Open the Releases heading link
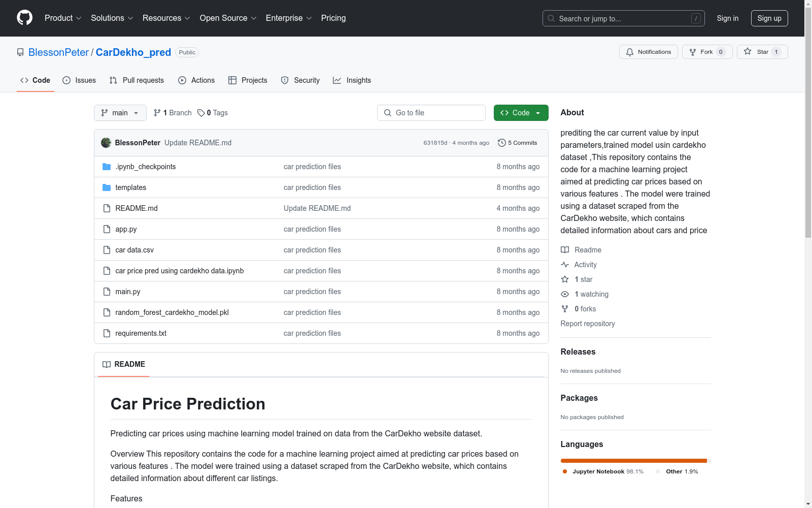Image resolution: width=812 pixels, height=508 pixels. [x=578, y=352]
